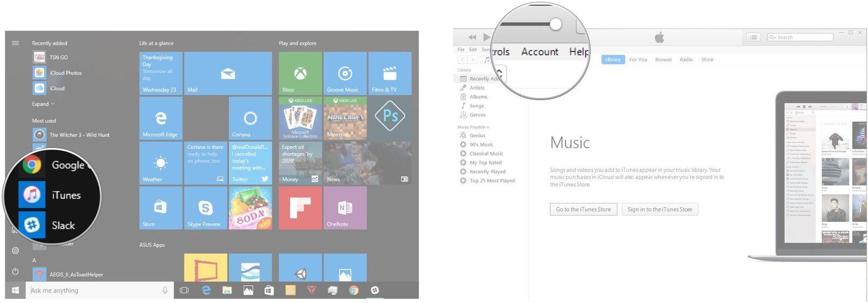Click the Windows Start button

pyautogui.click(x=15, y=291)
